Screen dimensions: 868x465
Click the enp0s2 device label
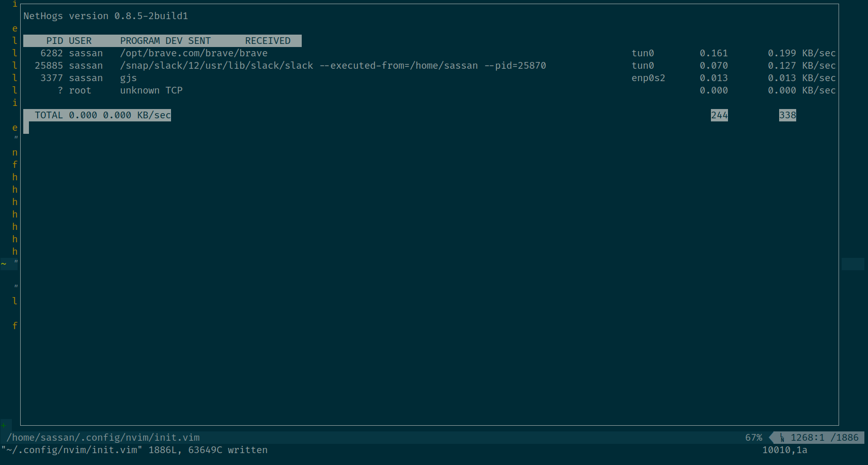(648, 78)
